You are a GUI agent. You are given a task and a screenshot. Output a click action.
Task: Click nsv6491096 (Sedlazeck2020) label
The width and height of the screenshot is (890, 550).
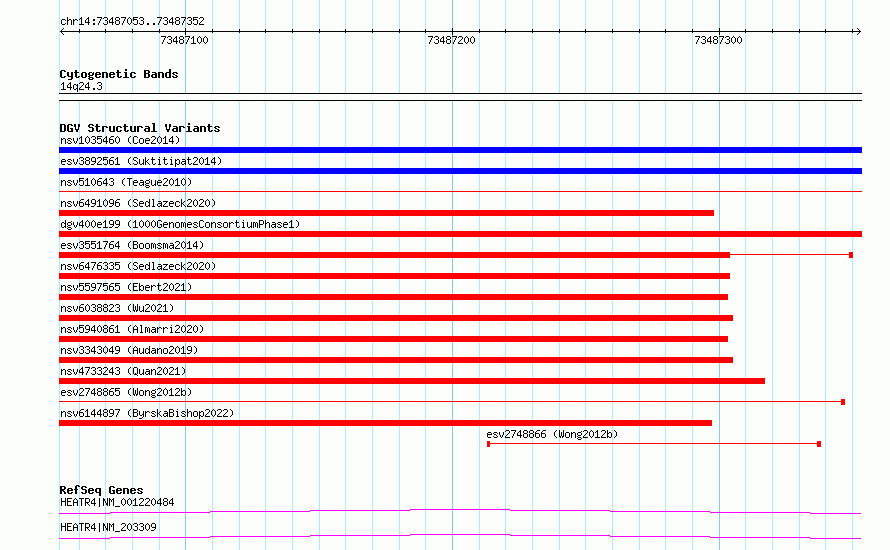(138, 203)
